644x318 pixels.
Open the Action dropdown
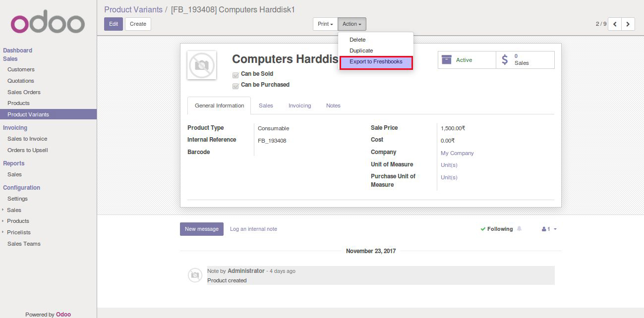pos(352,24)
